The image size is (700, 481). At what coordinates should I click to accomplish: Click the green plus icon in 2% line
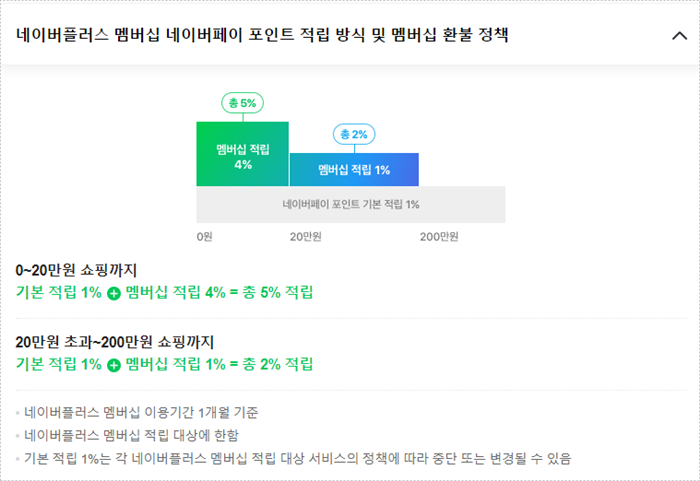[x=114, y=365]
